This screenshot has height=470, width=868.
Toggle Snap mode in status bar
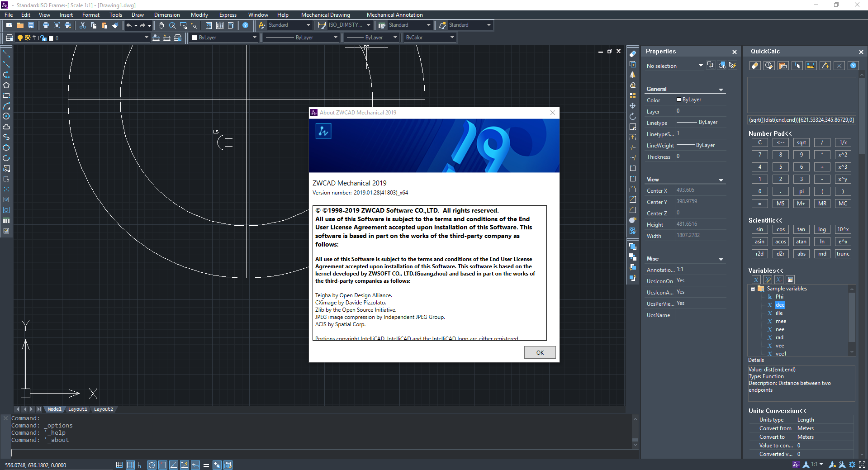pos(119,465)
